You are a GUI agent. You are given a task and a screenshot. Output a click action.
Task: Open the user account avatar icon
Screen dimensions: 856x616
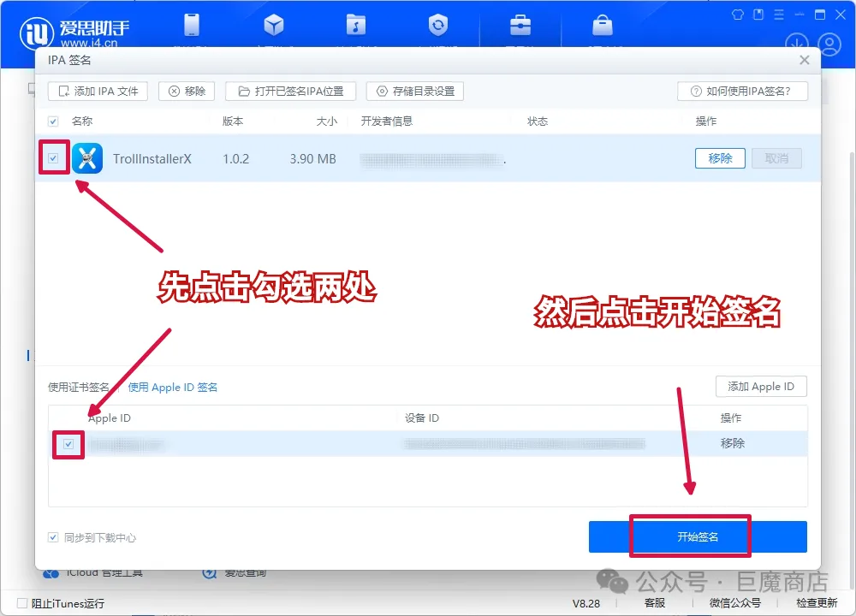tap(829, 44)
